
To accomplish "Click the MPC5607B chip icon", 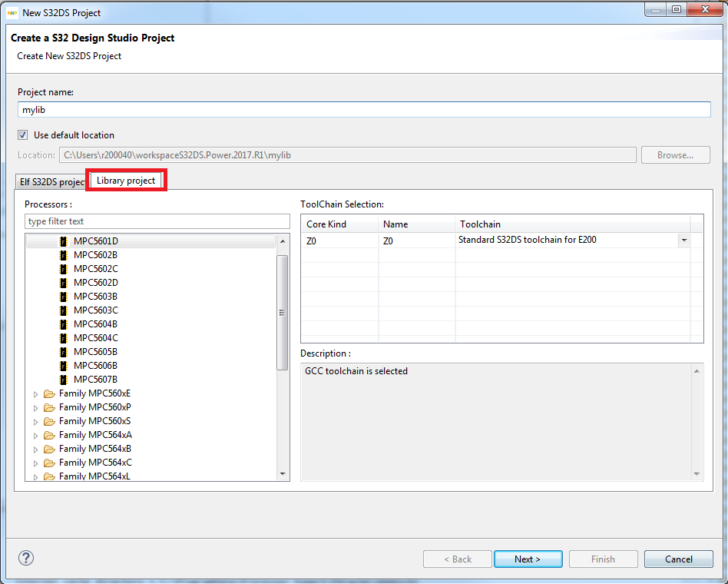I will 64,380.
